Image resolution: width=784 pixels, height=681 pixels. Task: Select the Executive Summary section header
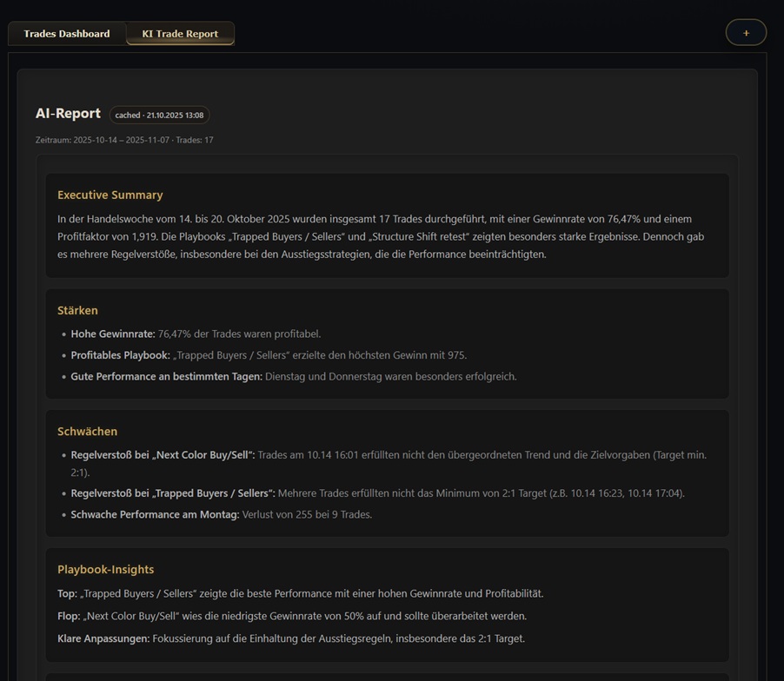110,195
